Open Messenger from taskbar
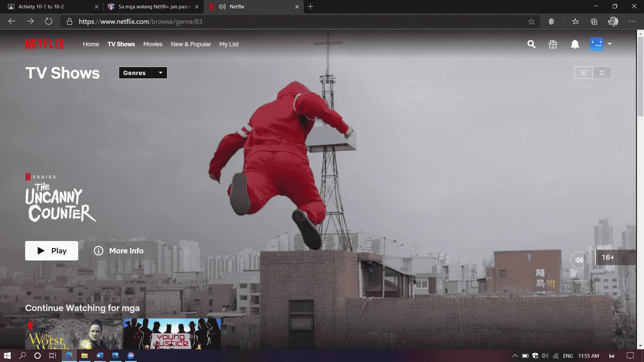The height and width of the screenshot is (362, 644). [x=131, y=356]
